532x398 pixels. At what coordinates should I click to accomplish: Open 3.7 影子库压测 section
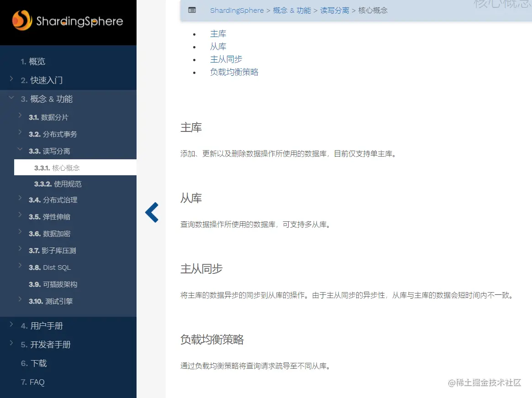[52, 251]
